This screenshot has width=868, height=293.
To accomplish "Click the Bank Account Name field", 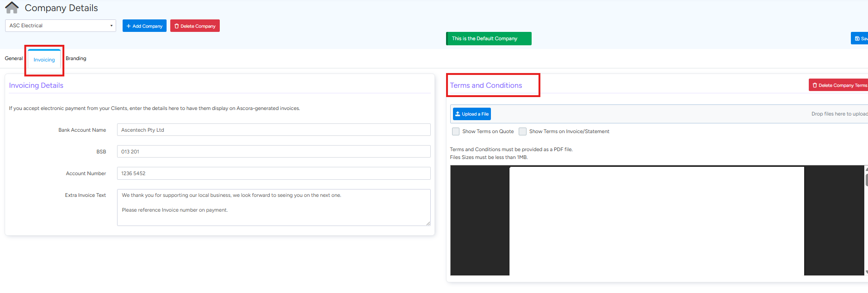I will (273, 130).
